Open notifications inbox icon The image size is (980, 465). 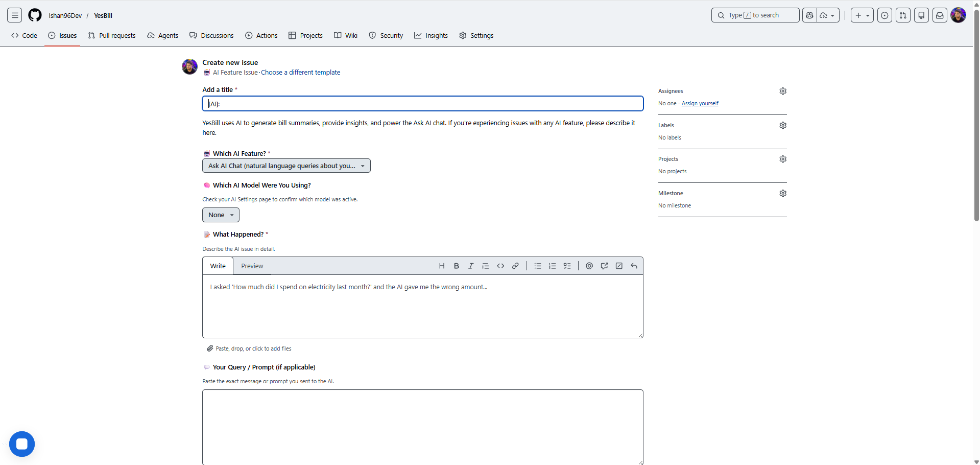click(940, 15)
